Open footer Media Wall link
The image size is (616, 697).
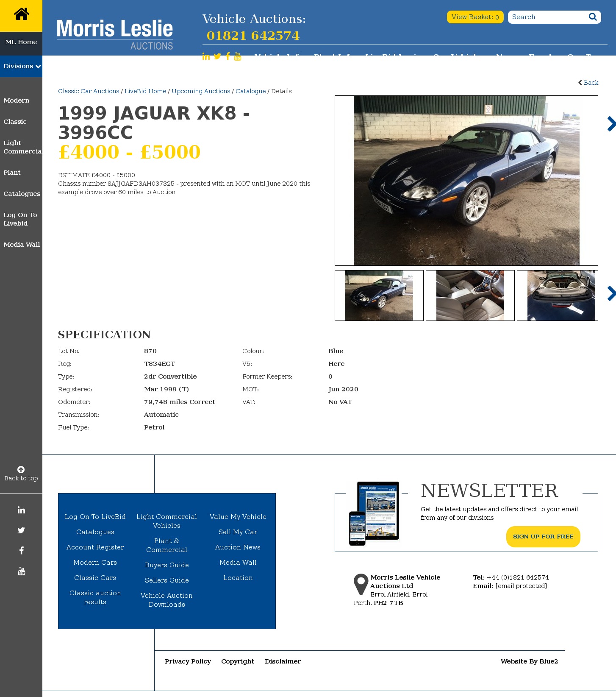point(238,563)
